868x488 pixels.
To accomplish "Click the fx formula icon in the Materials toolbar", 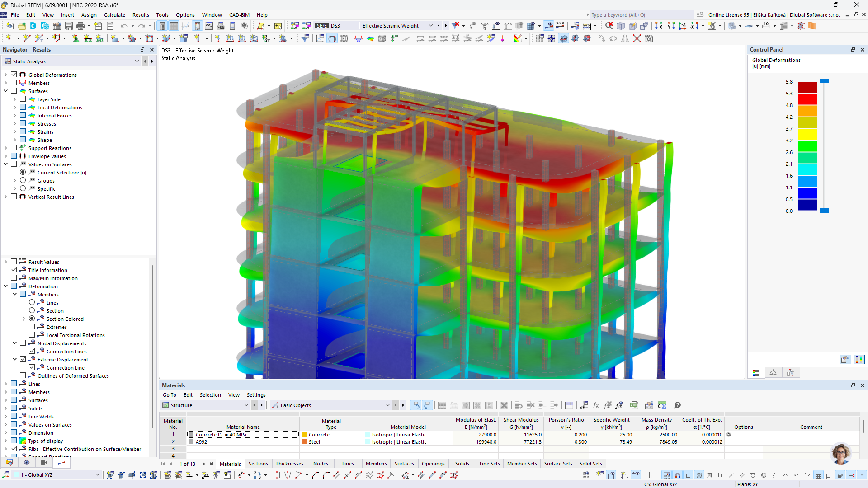I will (x=596, y=405).
